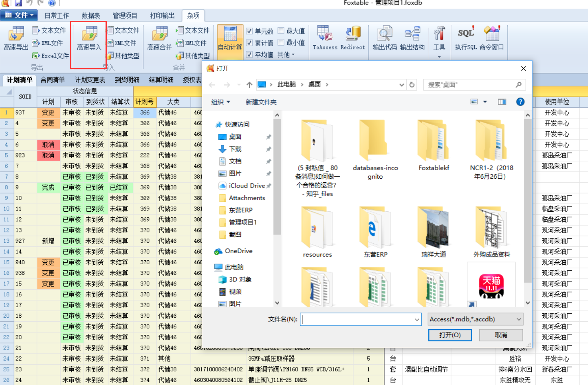Click the chevron after 桌面 in path
588x385 pixels.
point(327,84)
